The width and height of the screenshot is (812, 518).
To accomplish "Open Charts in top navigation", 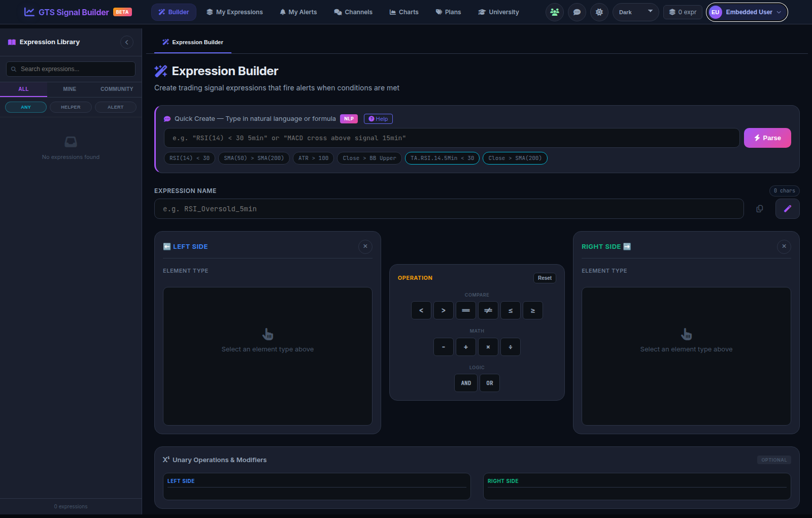I will [x=404, y=12].
